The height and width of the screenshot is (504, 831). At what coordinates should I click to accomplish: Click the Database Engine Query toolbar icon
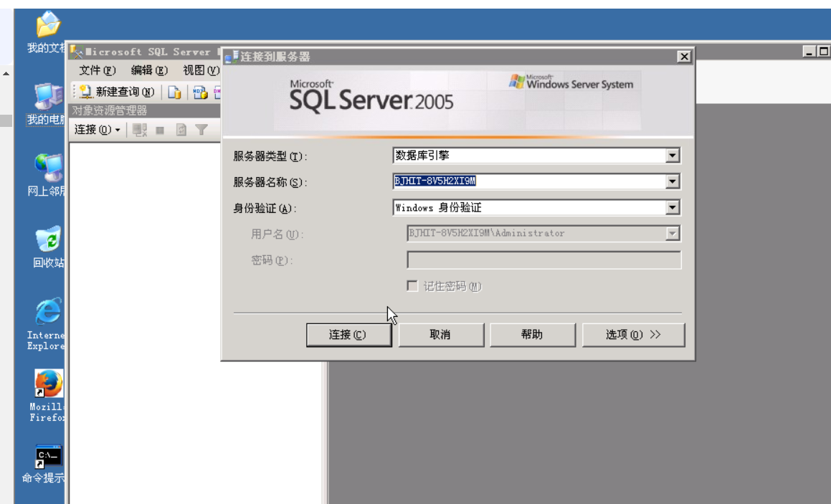pos(174,92)
